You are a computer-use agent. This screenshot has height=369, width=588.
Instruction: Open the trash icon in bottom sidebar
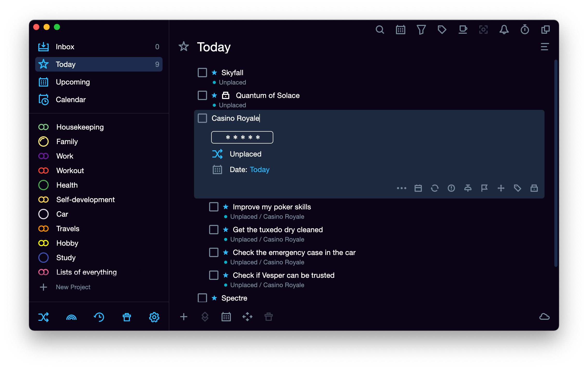point(127,317)
